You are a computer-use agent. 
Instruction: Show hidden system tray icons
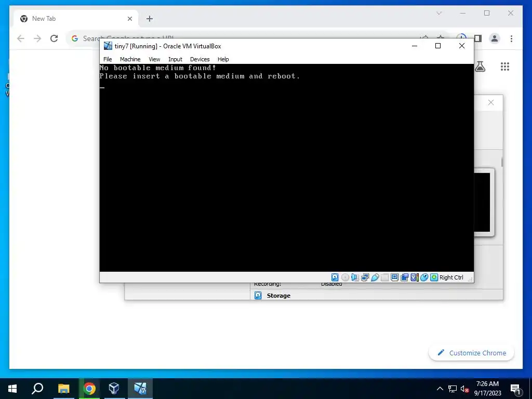click(440, 389)
